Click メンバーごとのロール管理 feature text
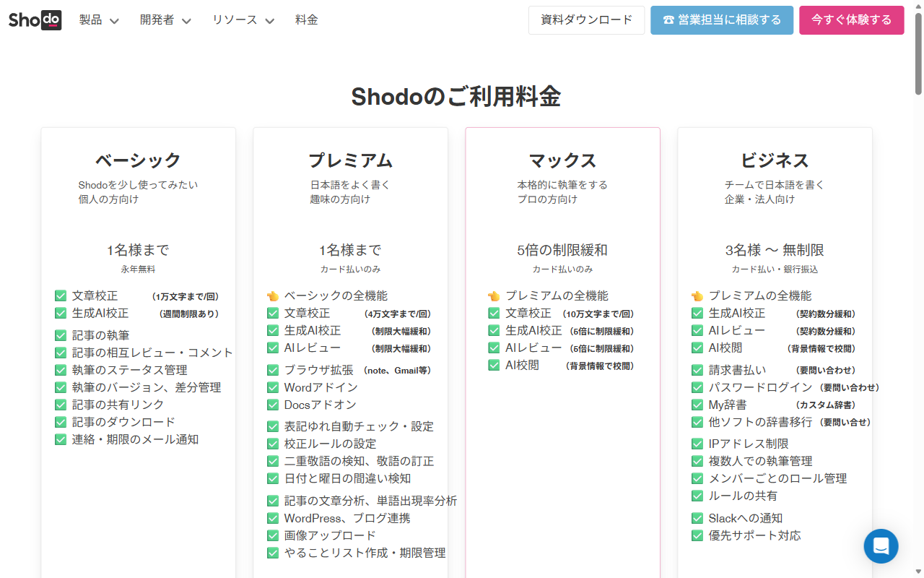The image size is (924, 578). point(777,478)
